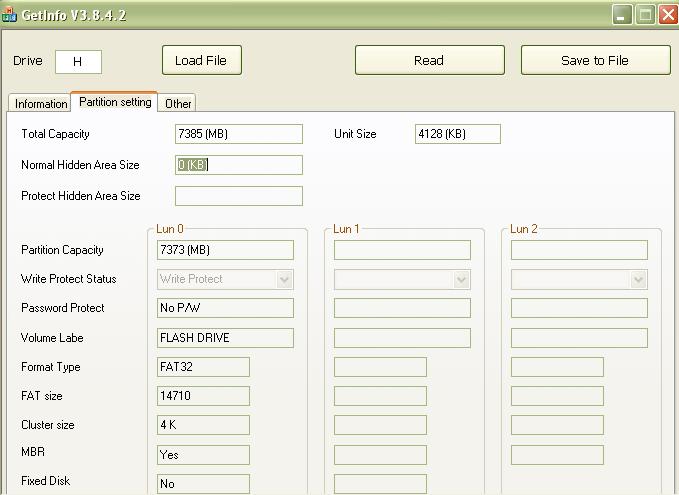Screen dimensions: 679x495
Task: Maximize the GetInfo window
Action: point(645,15)
